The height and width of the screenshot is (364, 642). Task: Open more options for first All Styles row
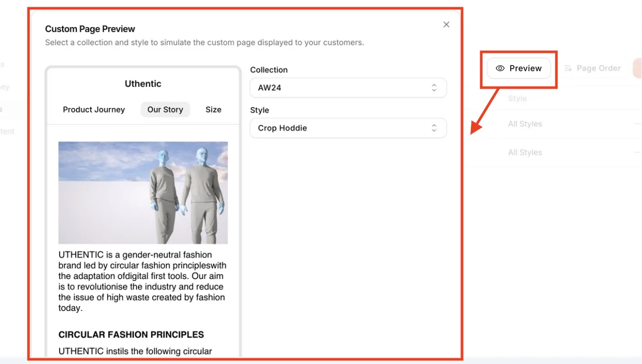click(x=637, y=124)
